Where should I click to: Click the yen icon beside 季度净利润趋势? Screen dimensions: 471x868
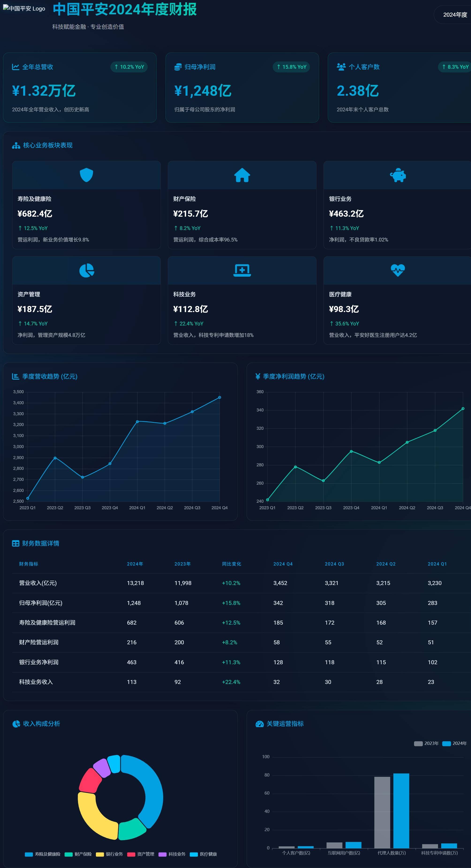258,376
